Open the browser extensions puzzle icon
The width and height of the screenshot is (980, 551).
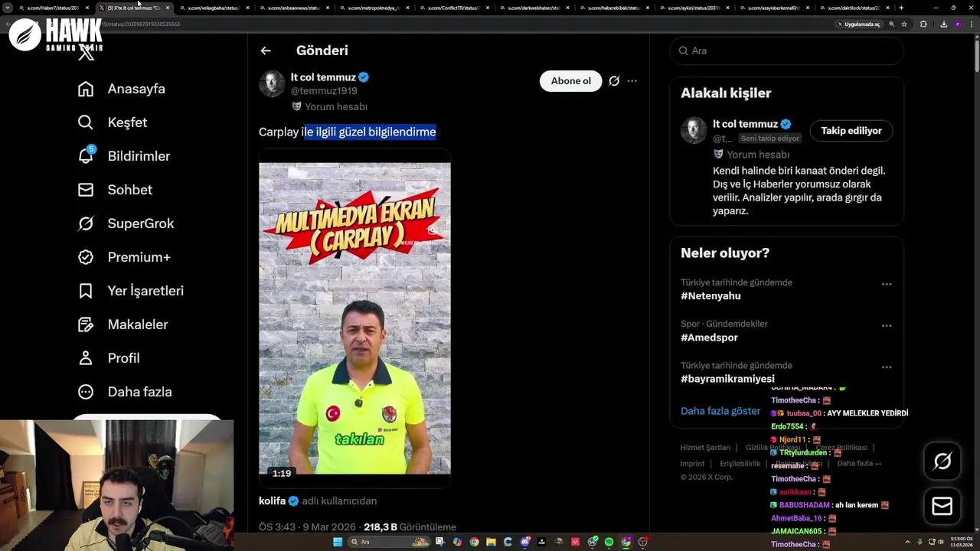(923, 24)
